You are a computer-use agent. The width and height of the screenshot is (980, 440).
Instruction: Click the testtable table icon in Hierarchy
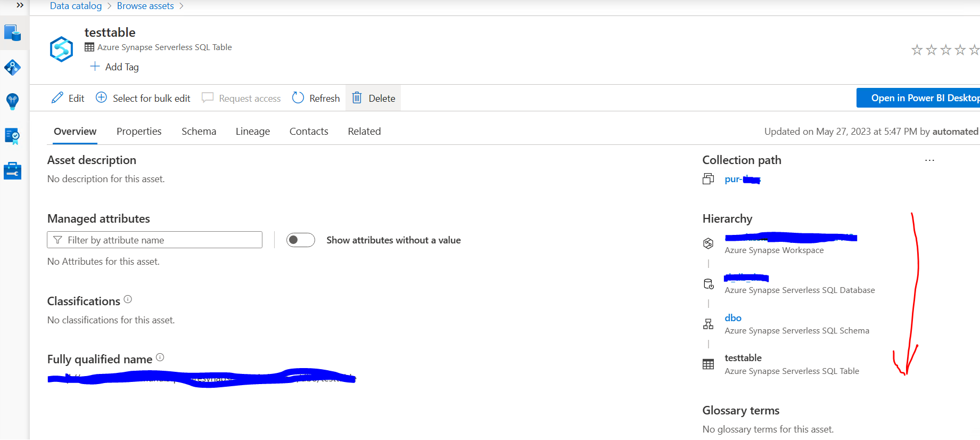[708, 364]
